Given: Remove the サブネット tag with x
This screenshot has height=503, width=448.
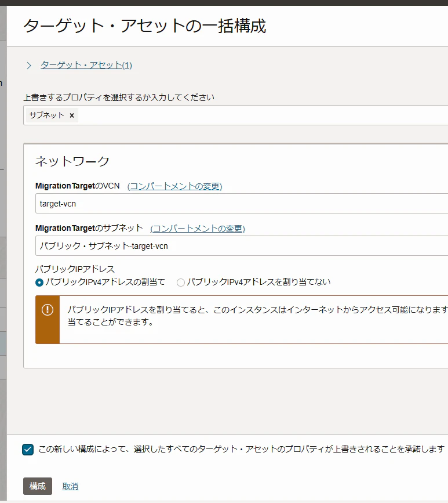Looking at the screenshot, I should (x=72, y=115).
